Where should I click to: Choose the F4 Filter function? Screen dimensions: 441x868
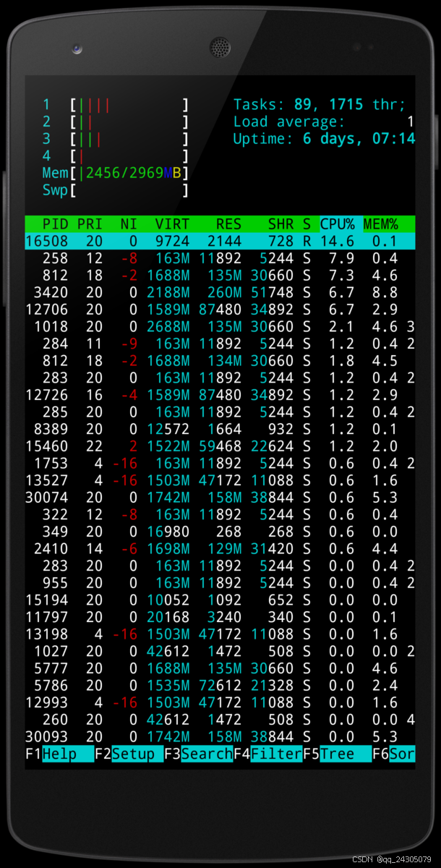[x=268, y=754]
